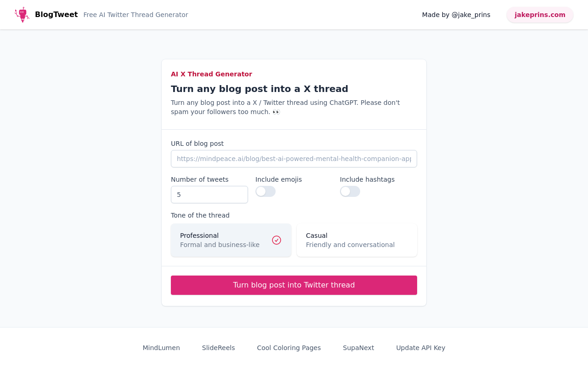Viewport: 588px width, 368px height.
Task: Focus the Number of tweets input
Action: coord(209,195)
